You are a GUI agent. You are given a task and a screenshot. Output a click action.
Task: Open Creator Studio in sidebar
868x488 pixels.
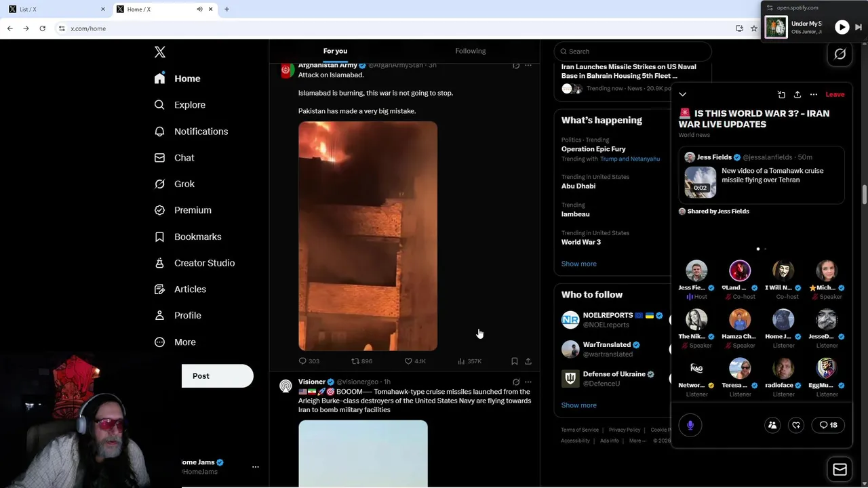pos(195,263)
